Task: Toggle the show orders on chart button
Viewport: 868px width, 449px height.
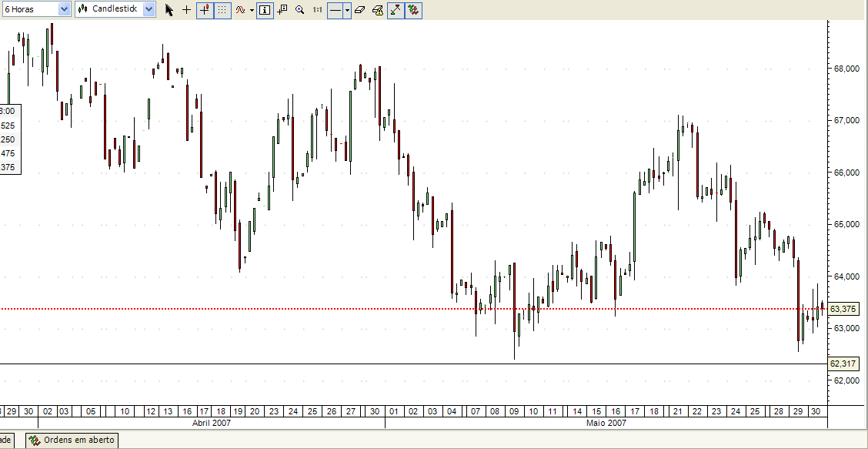Action: coord(413,9)
